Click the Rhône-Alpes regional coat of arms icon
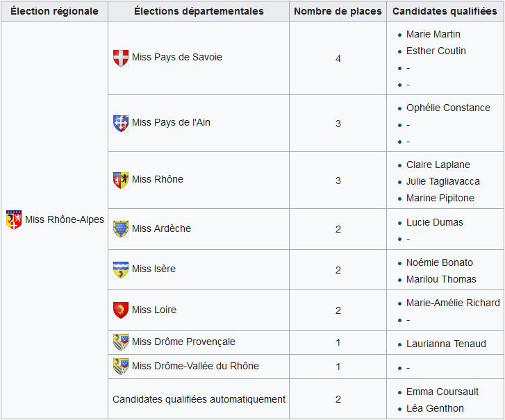Screen dimensions: 505x420 click(x=14, y=220)
